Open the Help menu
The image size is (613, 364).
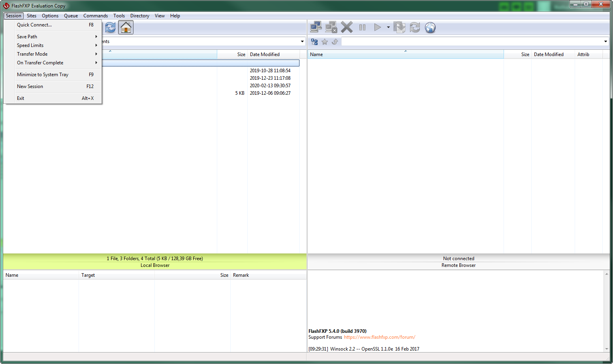(175, 16)
